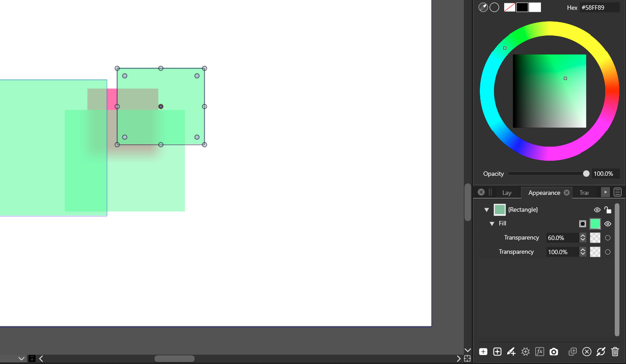The image size is (626, 364).
Task: Collapse the Fill section triangle
Action: pos(492,224)
